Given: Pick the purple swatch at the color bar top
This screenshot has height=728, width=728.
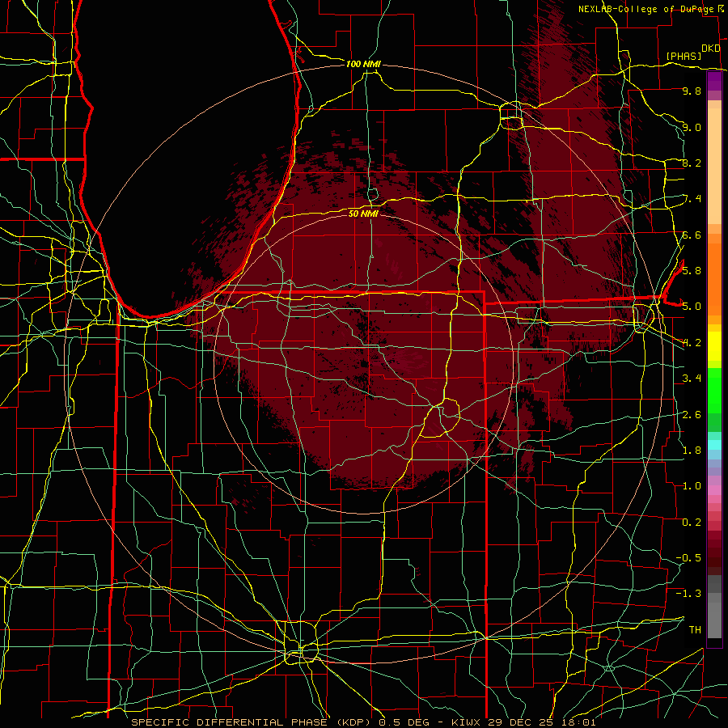Looking at the screenshot, I should point(714,81).
